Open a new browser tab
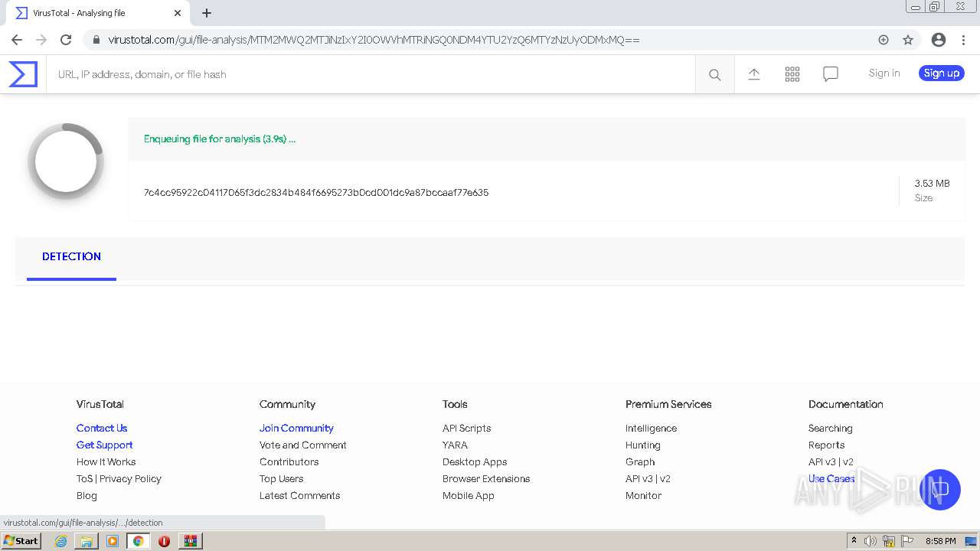This screenshot has height=551, width=980. pyautogui.click(x=207, y=13)
